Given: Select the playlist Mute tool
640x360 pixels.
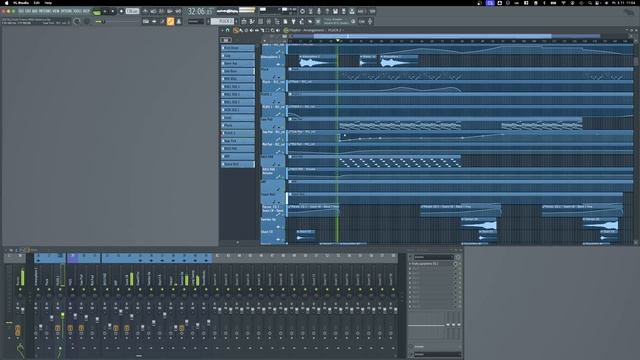Looking at the screenshot, I should (251, 30).
